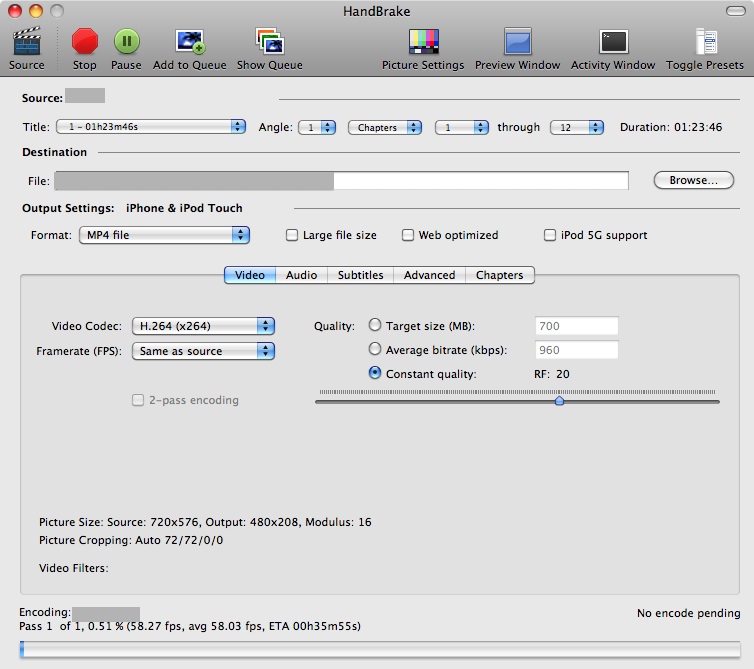Open the Video Codec dropdown

pos(203,326)
